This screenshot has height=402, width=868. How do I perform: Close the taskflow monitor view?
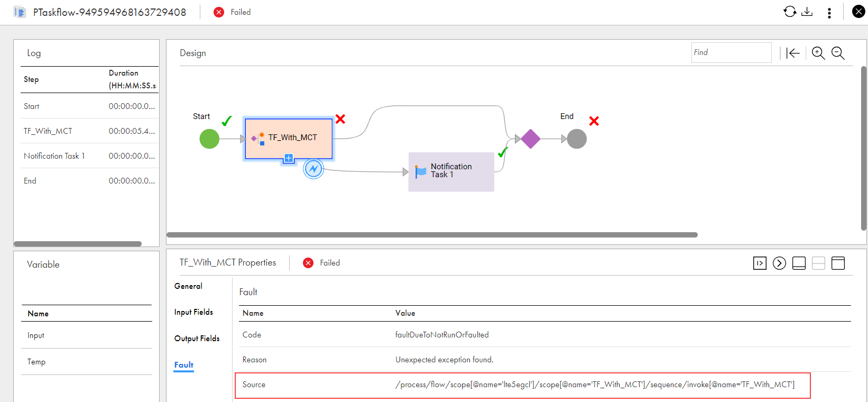coord(858,12)
